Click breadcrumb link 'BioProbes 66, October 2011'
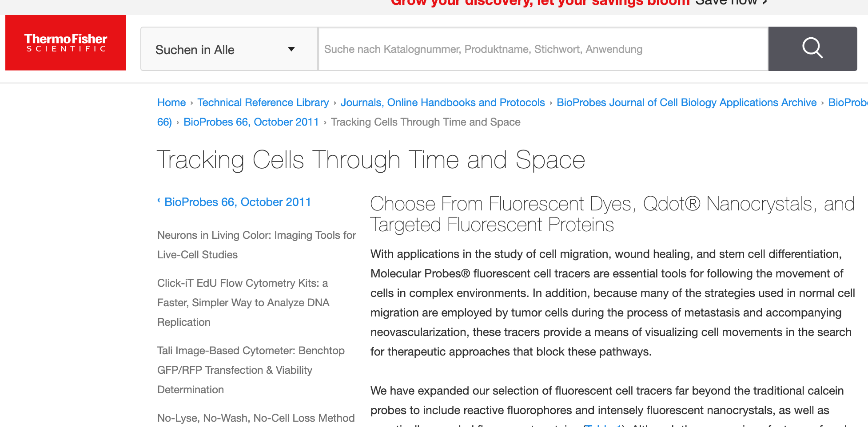868x427 pixels. pos(251,122)
